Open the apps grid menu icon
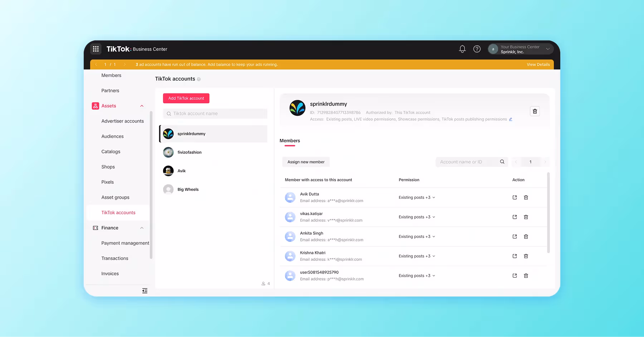Viewport: 644px width, 337px height. [x=96, y=49]
